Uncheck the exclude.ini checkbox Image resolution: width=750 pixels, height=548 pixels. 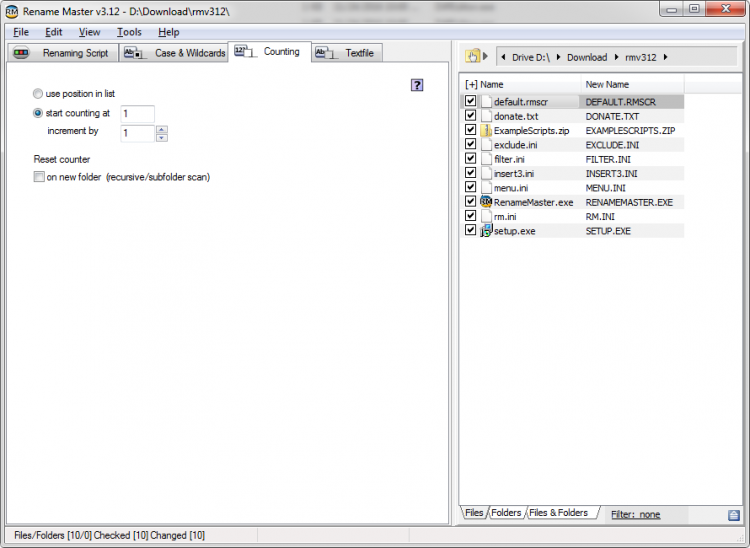[x=470, y=144]
